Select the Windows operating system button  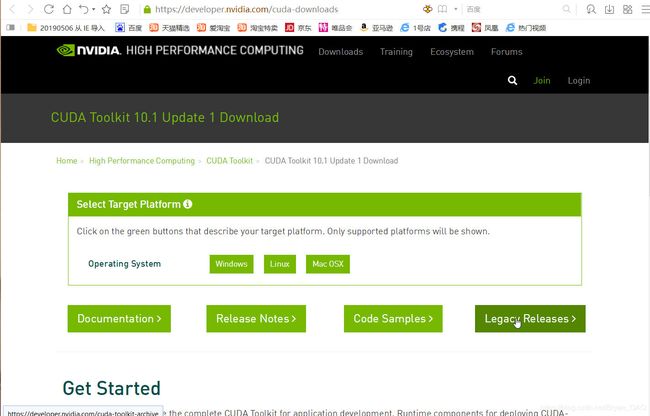click(x=231, y=264)
